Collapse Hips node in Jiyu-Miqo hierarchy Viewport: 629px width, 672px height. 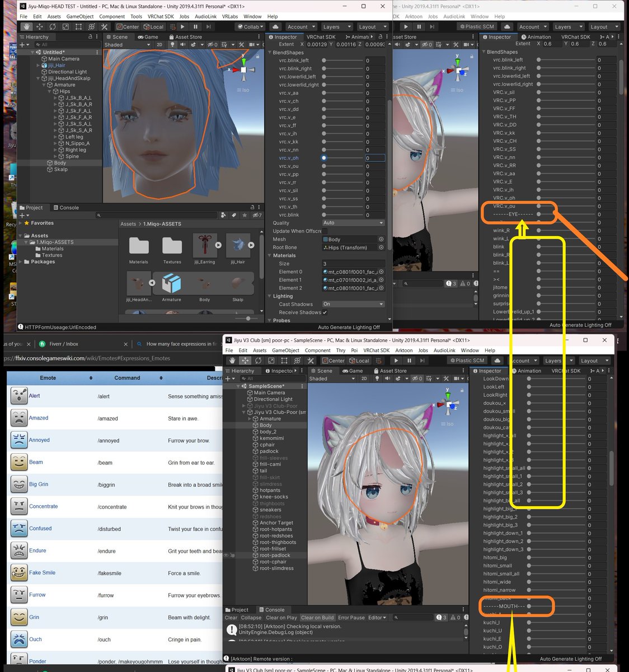click(50, 91)
